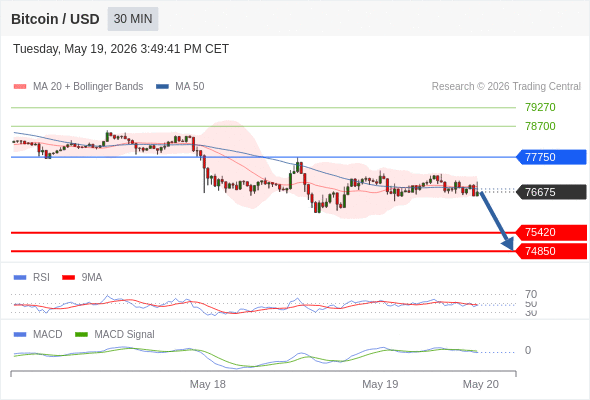
Task: Click the 78700 resistance level label
Action: click(x=540, y=126)
